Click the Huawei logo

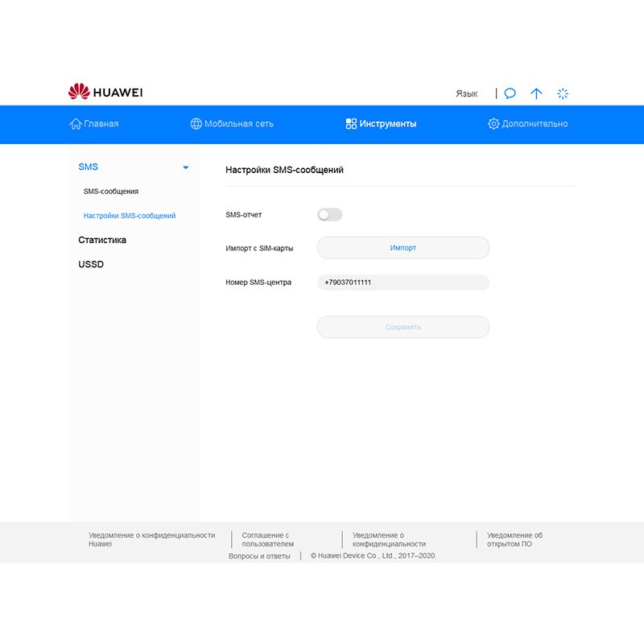(x=105, y=93)
